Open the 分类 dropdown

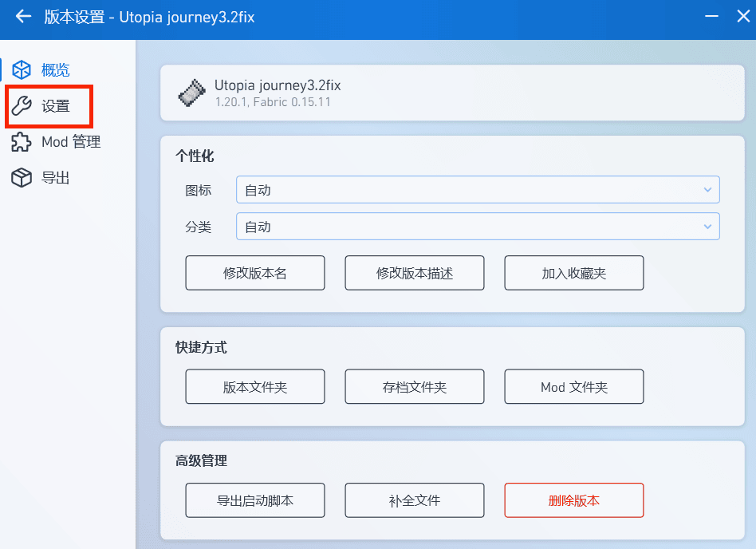click(478, 227)
